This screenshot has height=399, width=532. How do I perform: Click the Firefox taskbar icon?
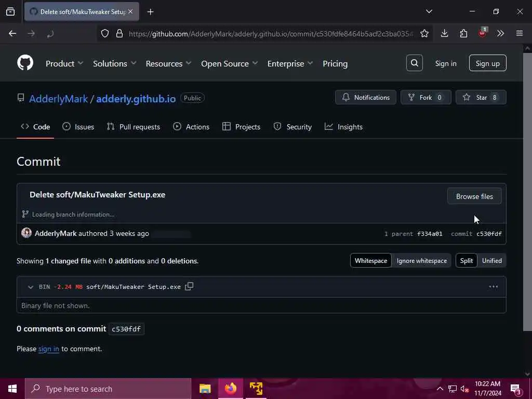pyautogui.click(x=230, y=389)
